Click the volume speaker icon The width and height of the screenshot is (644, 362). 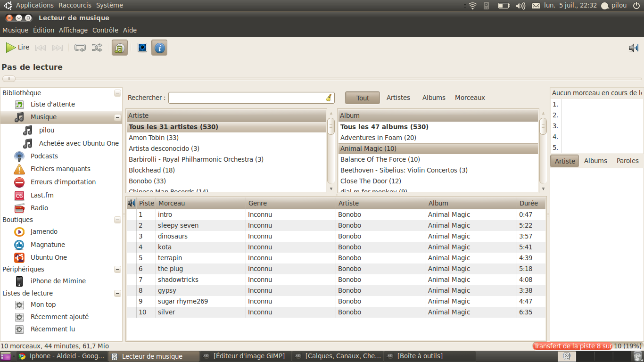(x=633, y=48)
